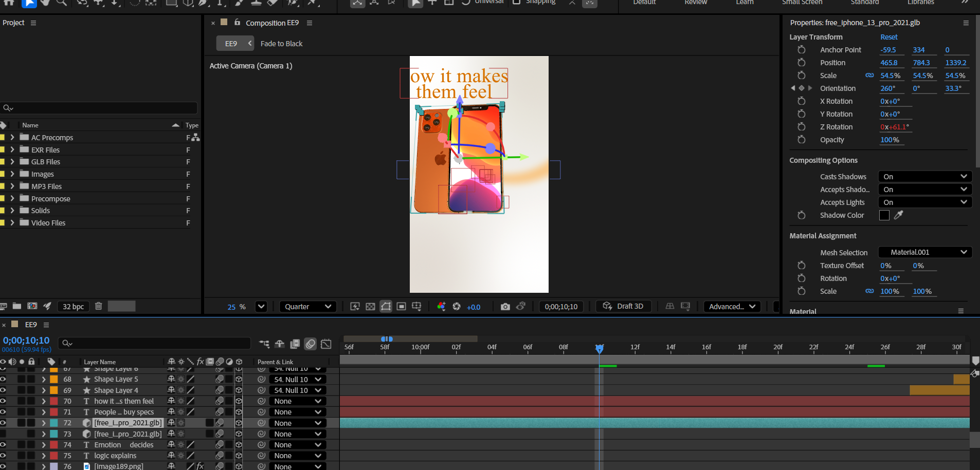Image resolution: width=980 pixels, height=470 pixels.
Task: Switch to Fade to Black composition tab
Action: point(281,44)
